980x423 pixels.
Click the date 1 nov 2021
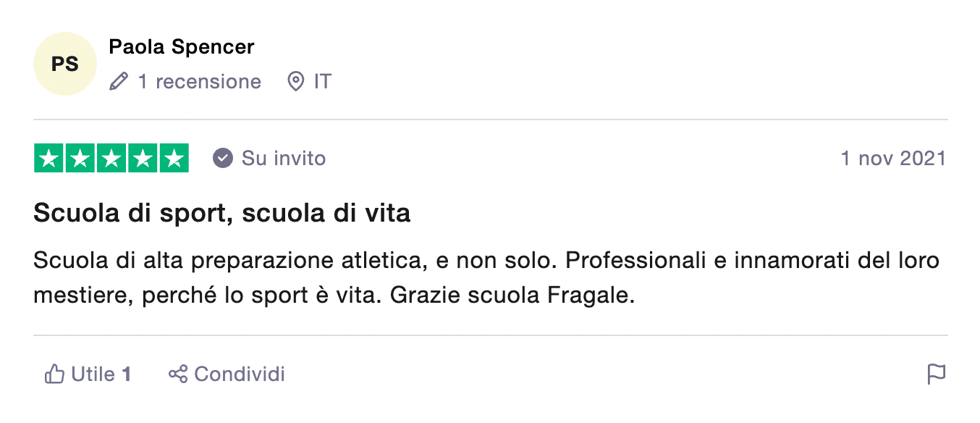(893, 158)
